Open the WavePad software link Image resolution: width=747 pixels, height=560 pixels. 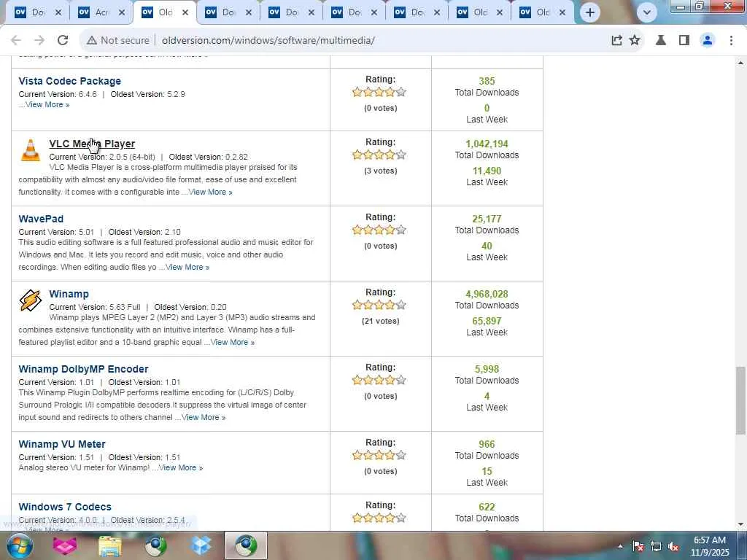[x=41, y=219]
